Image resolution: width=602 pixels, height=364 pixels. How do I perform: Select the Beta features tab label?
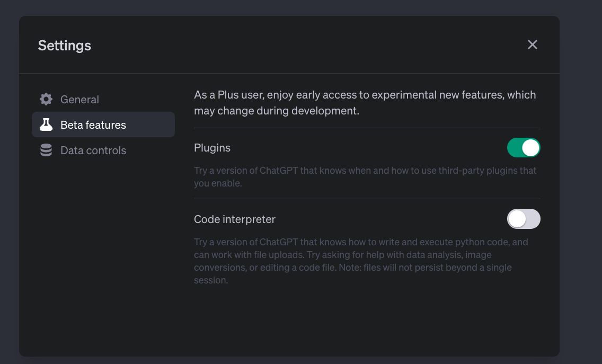click(x=93, y=125)
